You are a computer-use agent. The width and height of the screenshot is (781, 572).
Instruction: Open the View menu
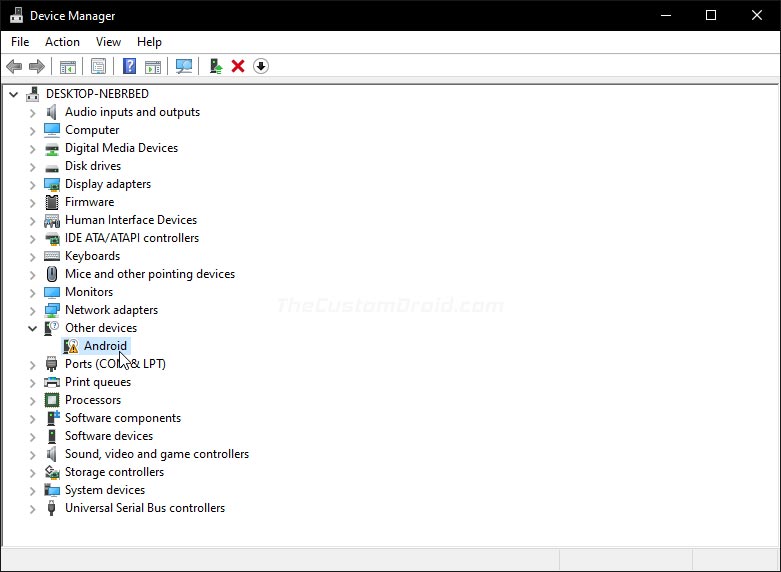pos(108,42)
